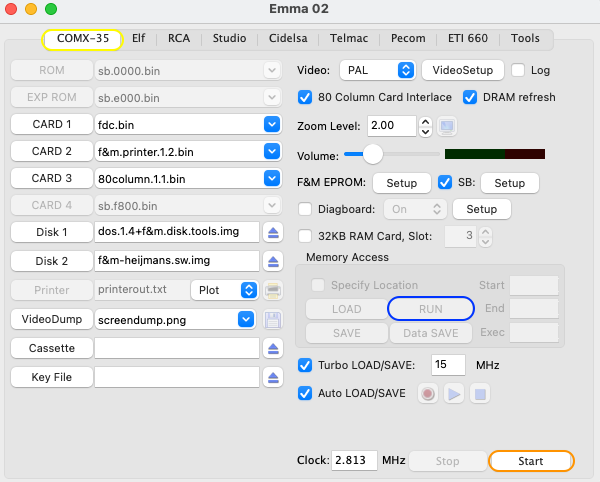Click the Volume slider knob
600x482 pixels.
pos(373,154)
